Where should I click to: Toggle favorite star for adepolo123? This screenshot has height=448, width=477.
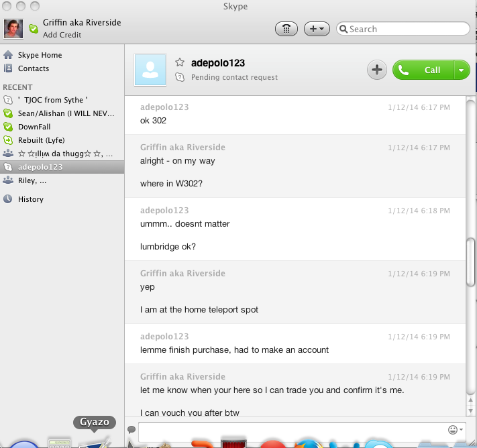click(180, 62)
